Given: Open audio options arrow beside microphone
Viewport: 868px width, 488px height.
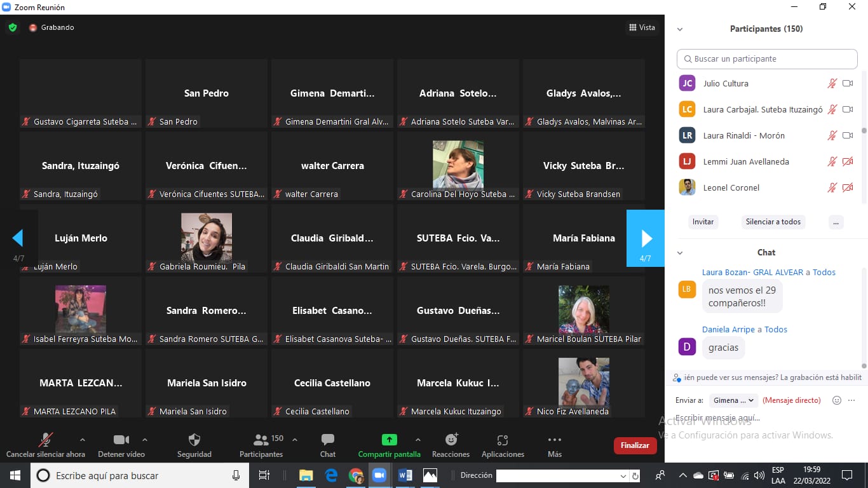Looking at the screenshot, I should [x=82, y=439].
